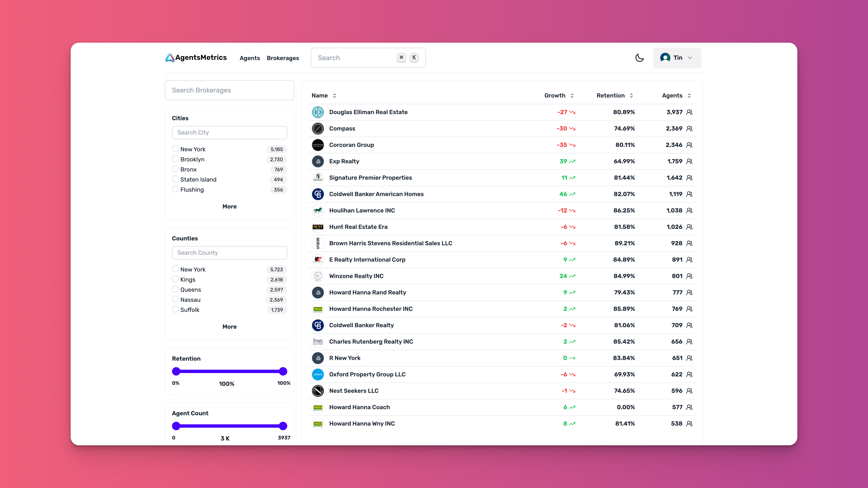Open Winzone Realty INC link

(356, 276)
